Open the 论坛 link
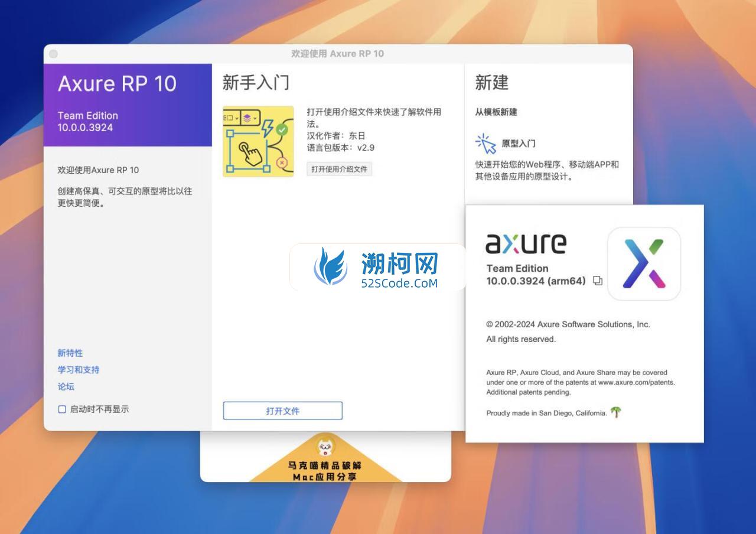The height and width of the screenshot is (534, 756). [66, 386]
